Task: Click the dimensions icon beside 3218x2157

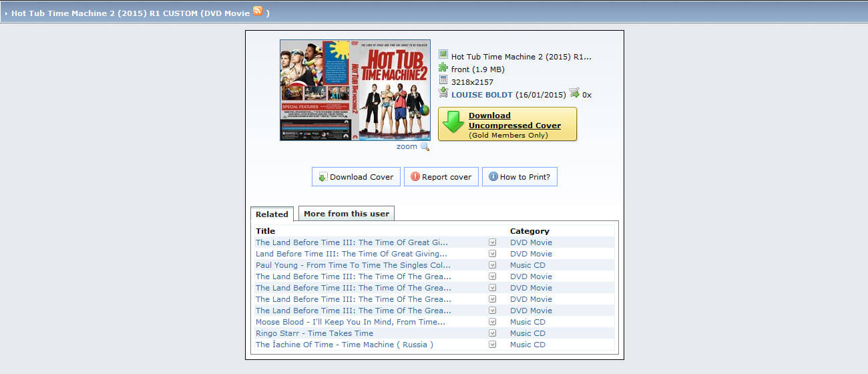Action: [443, 80]
